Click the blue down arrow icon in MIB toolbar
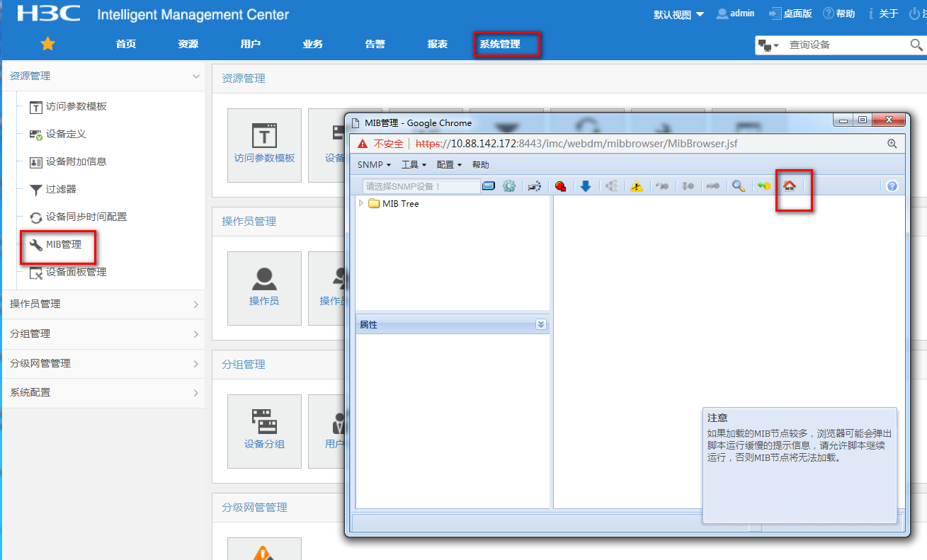Image resolution: width=927 pixels, height=560 pixels. 586,186
